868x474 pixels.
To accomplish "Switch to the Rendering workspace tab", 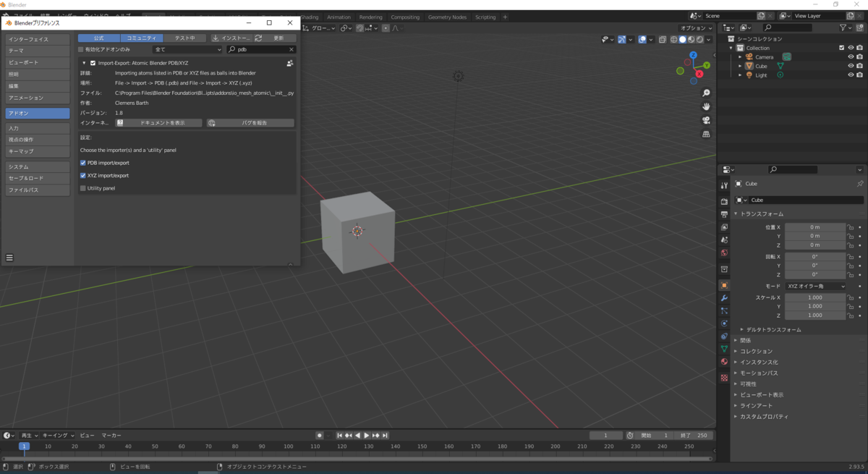I will point(370,17).
